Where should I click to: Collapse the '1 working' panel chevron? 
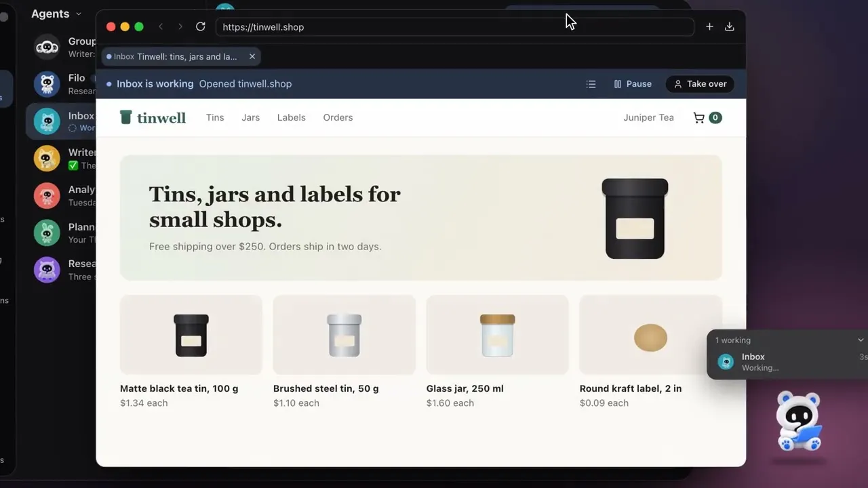click(861, 340)
